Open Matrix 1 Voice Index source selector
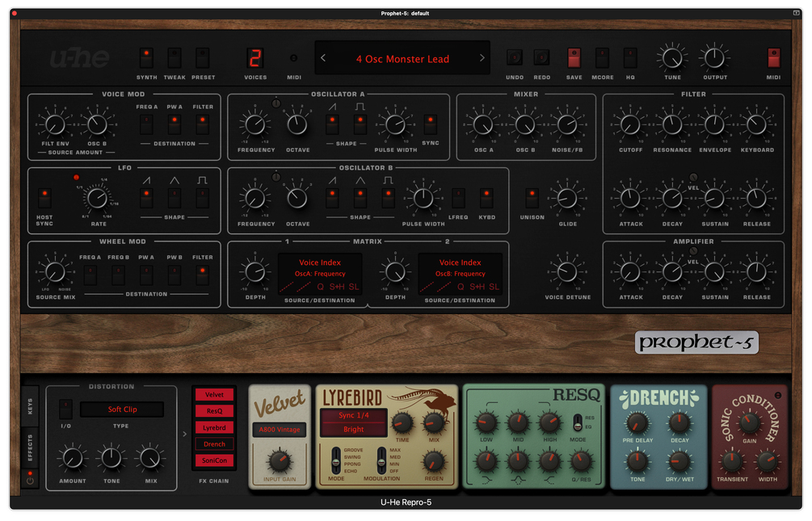 [x=320, y=263]
